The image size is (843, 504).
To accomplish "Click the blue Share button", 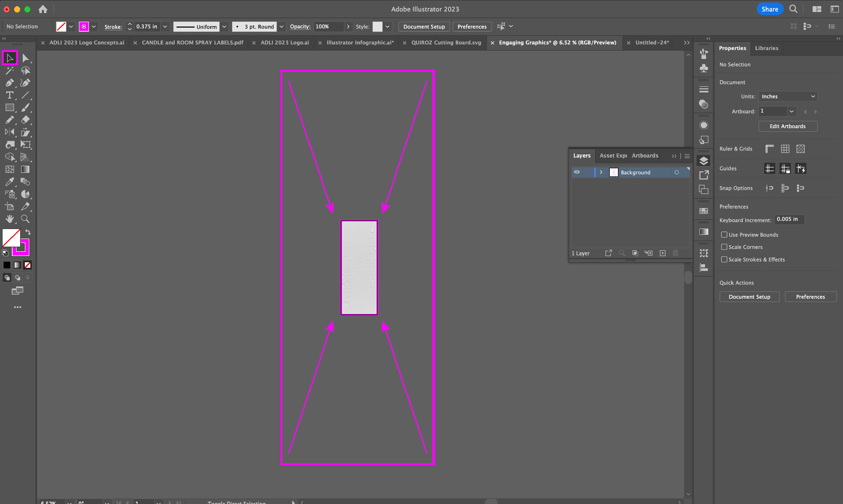I will tap(770, 9).
